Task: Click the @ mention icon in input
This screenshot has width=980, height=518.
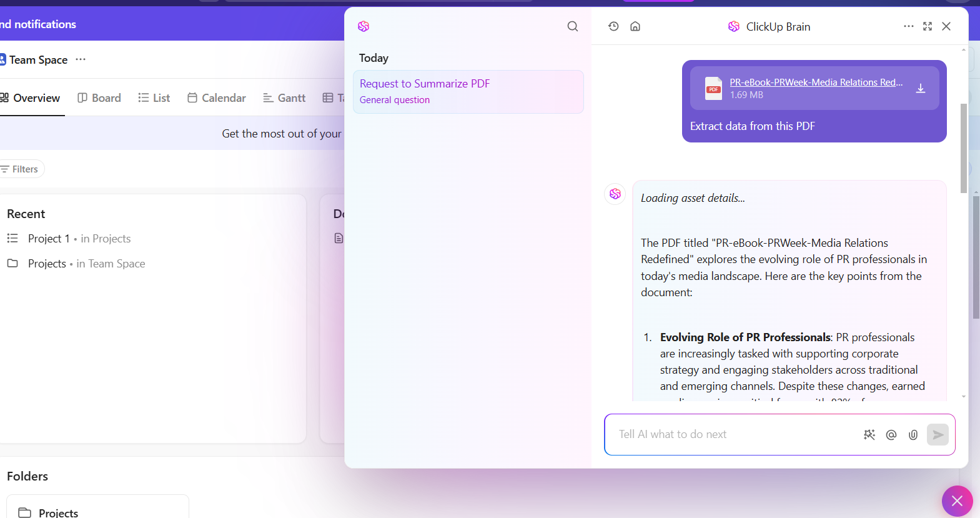Action: tap(891, 434)
